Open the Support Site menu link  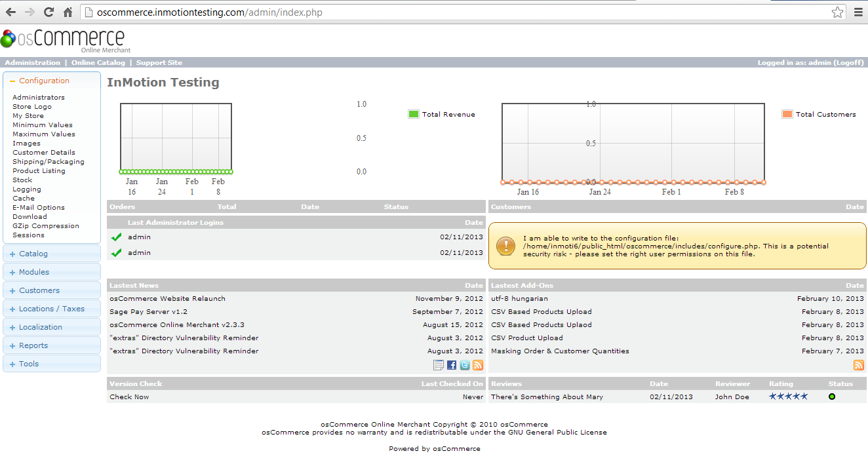click(x=159, y=62)
